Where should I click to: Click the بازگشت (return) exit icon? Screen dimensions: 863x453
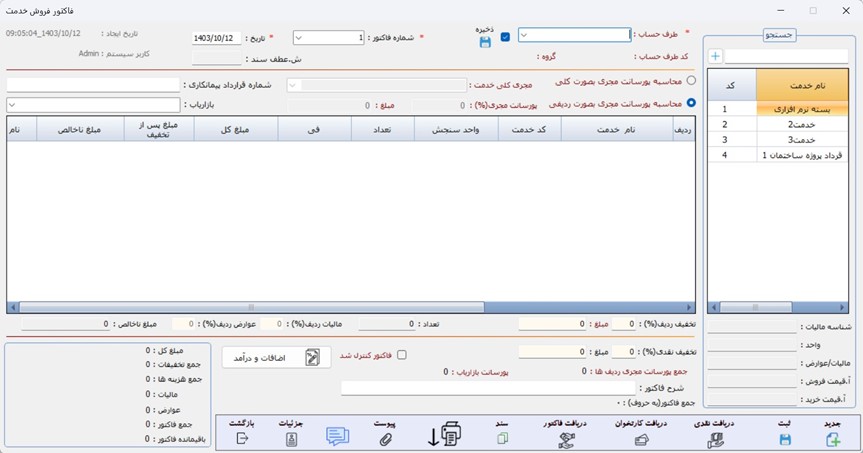241,438
